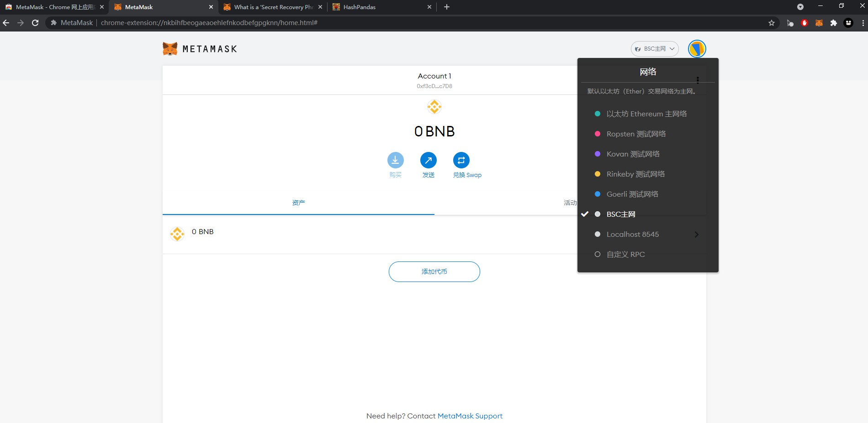Image resolution: width=868 pixels, height=423 pixels.
Task: Select the active MetaMask browser tab
Action: (x=163, y=7)
